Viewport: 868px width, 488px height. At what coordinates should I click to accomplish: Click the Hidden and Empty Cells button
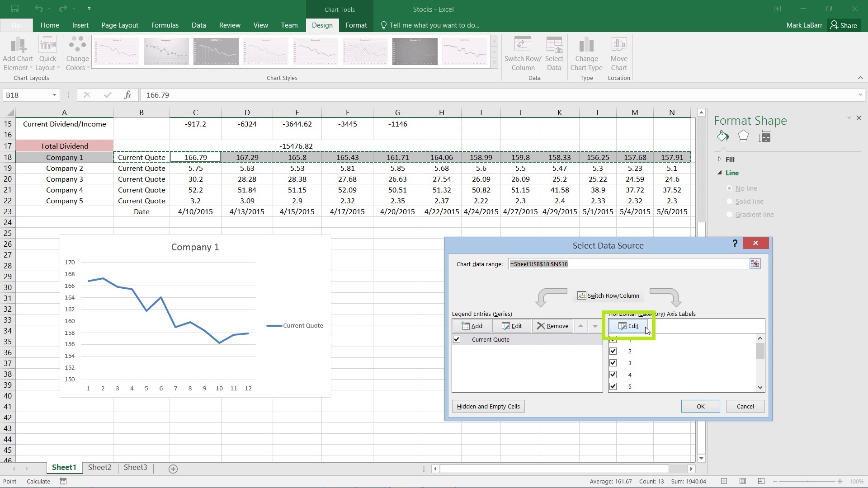(x=488, y=406)
